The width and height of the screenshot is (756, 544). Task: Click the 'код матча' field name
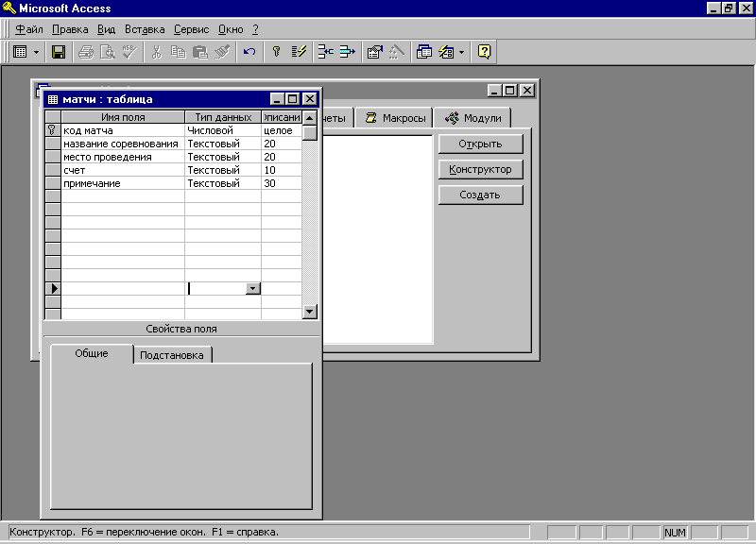[123, 130]
